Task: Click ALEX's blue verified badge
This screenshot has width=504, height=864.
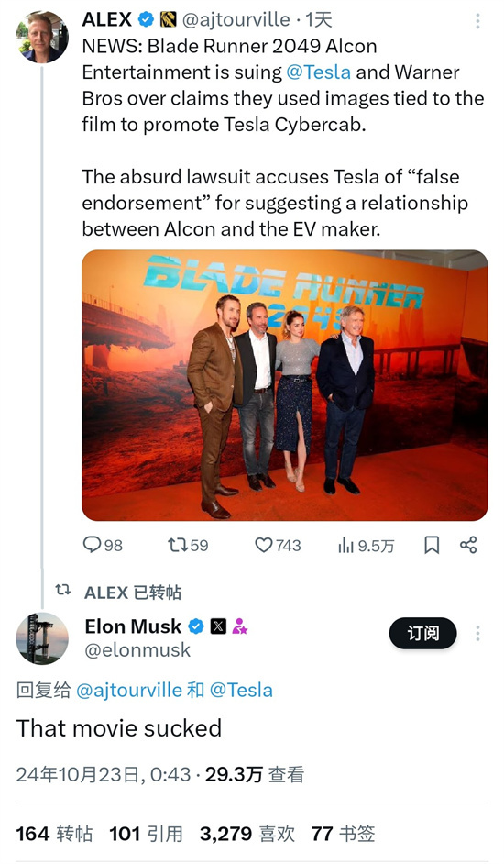Action: click(146, 20)
